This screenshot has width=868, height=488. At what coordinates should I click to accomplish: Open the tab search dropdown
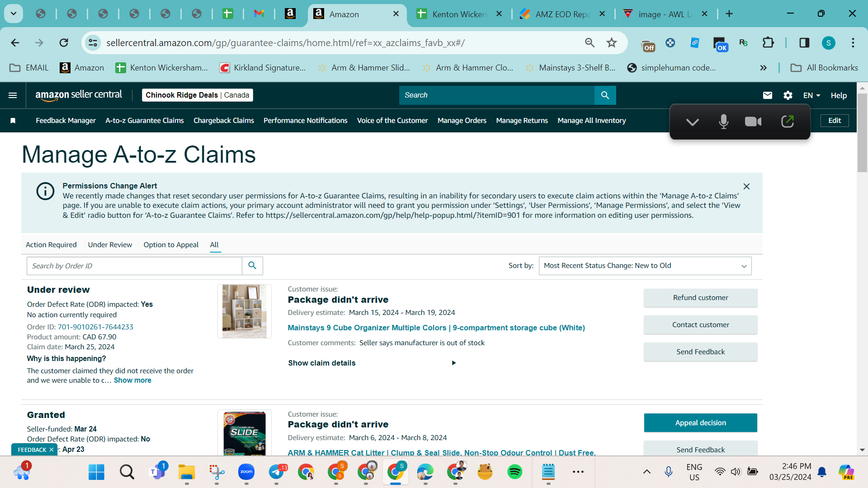click(14, 14)
